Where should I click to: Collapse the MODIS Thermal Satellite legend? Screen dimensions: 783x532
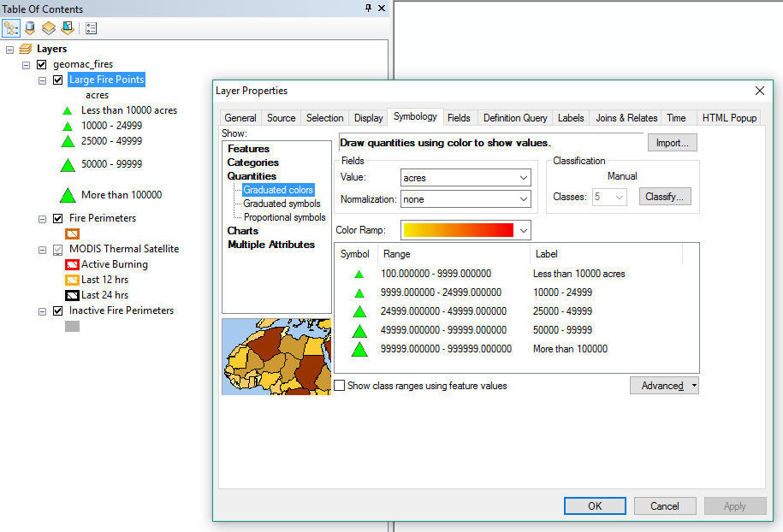(43, 250)
